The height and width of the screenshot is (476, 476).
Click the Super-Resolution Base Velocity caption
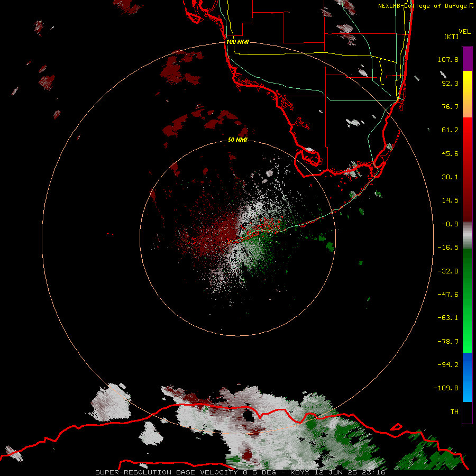241,472
